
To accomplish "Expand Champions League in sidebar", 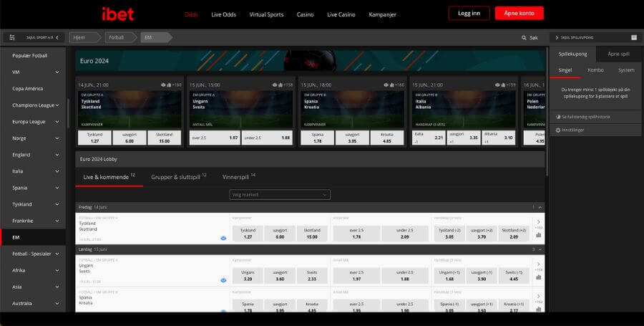I will [57, 105].
